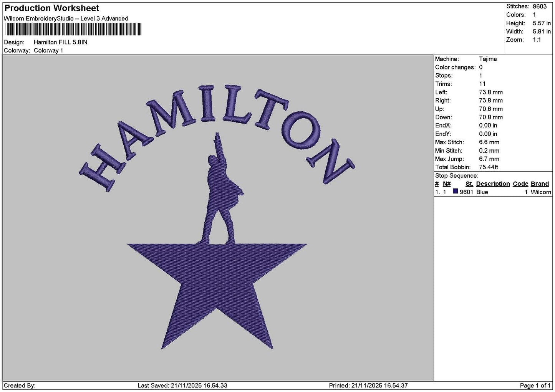Click the Machine value 'Tajima'

point(488,59)
